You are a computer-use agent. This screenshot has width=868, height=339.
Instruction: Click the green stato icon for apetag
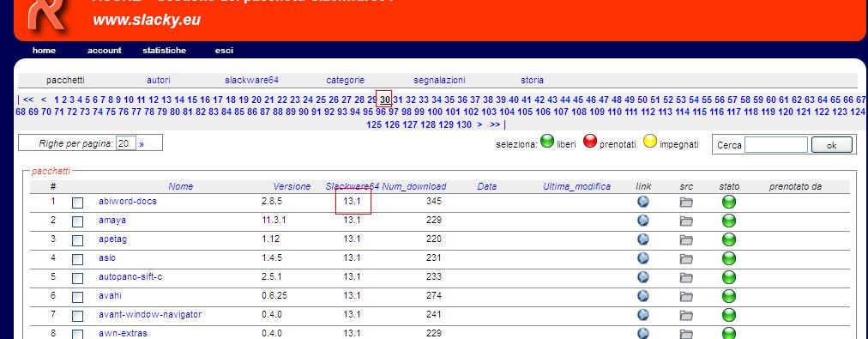[x=729, y=239]
